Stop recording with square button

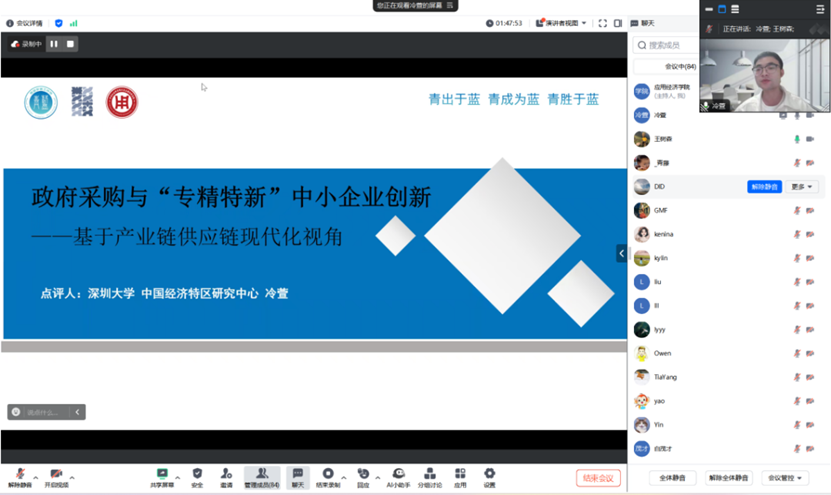point(70,44)
